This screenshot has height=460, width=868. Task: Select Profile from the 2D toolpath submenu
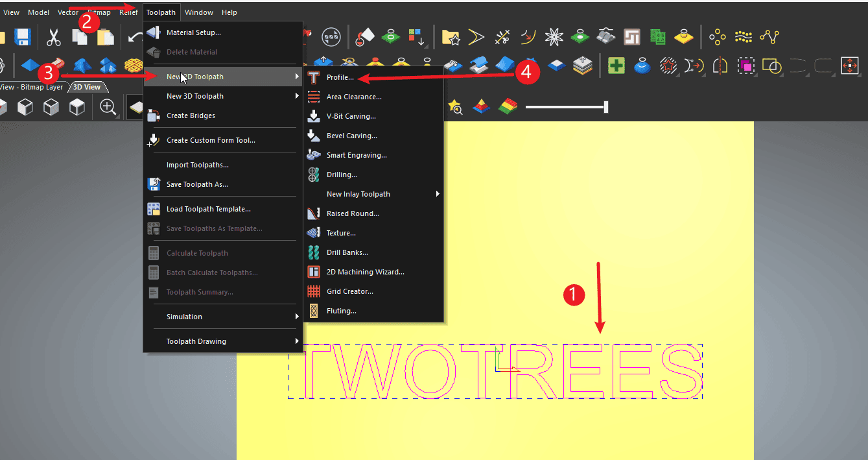tap(340, 77)
